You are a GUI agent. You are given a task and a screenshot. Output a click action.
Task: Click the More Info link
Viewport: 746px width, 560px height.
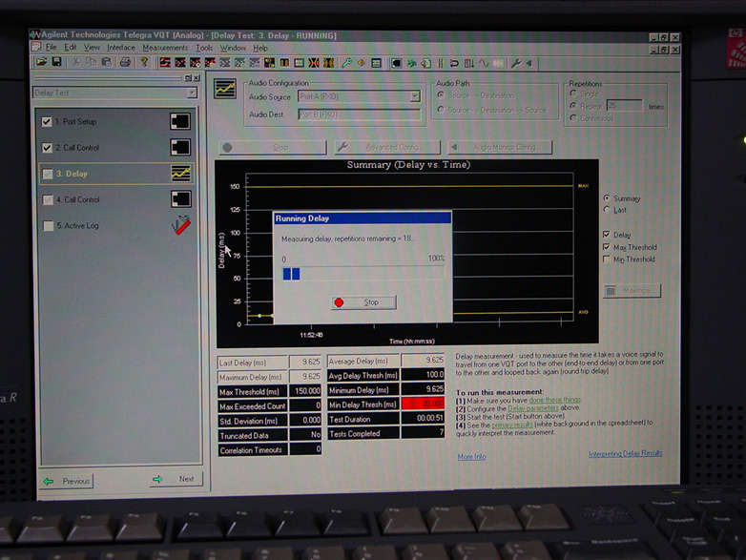[471, 457]
